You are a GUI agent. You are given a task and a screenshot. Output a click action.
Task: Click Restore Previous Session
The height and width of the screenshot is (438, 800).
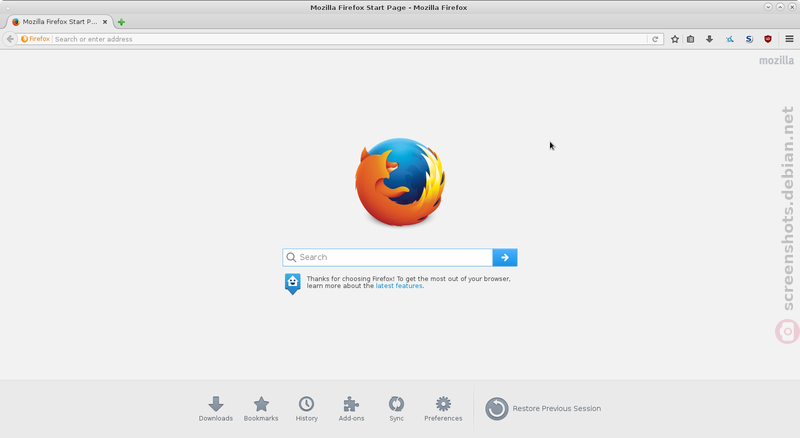(543, 409)
